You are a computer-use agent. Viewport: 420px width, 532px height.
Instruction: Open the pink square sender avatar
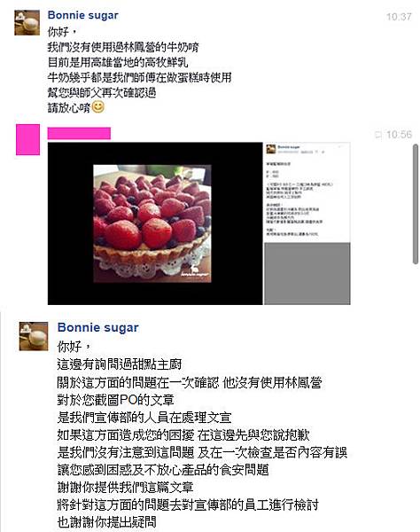[x=27, y=139]
